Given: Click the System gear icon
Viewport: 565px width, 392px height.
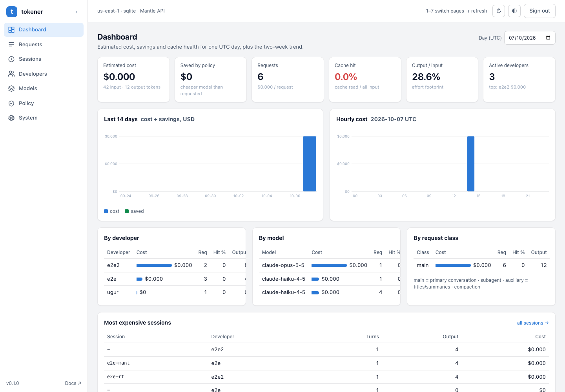Looking at the screenshot, I should pos(11,118).
